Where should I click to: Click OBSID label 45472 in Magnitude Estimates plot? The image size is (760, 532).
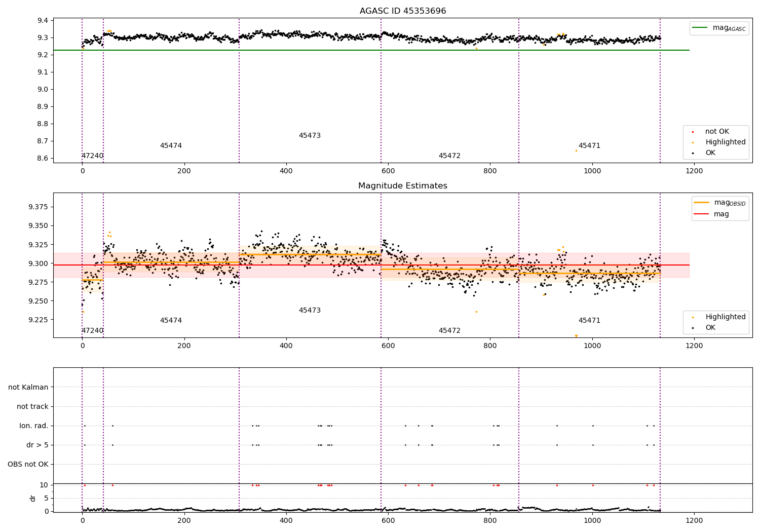(449, 331)
